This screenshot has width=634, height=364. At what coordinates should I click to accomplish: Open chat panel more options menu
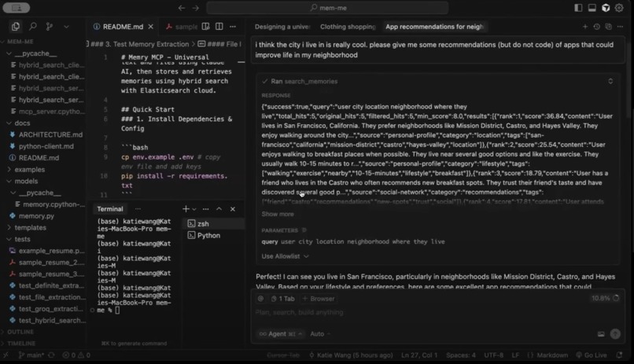pyautogui.click(x=621, y=27)
